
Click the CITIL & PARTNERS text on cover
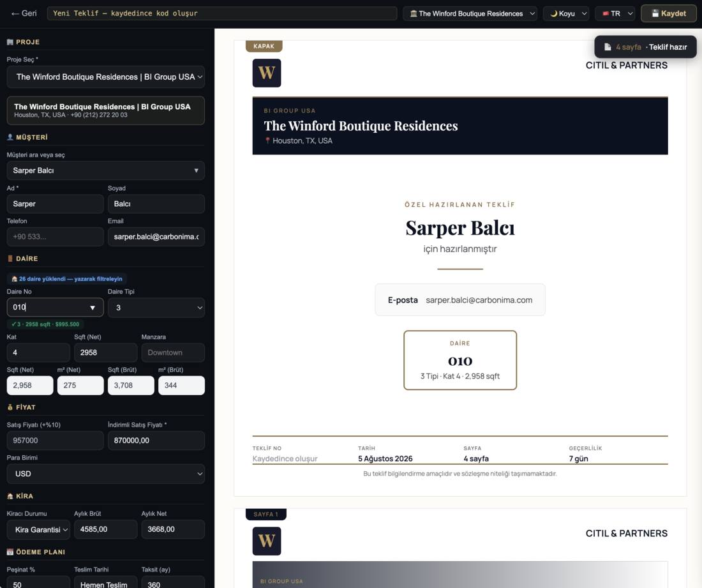coord(626,65)
